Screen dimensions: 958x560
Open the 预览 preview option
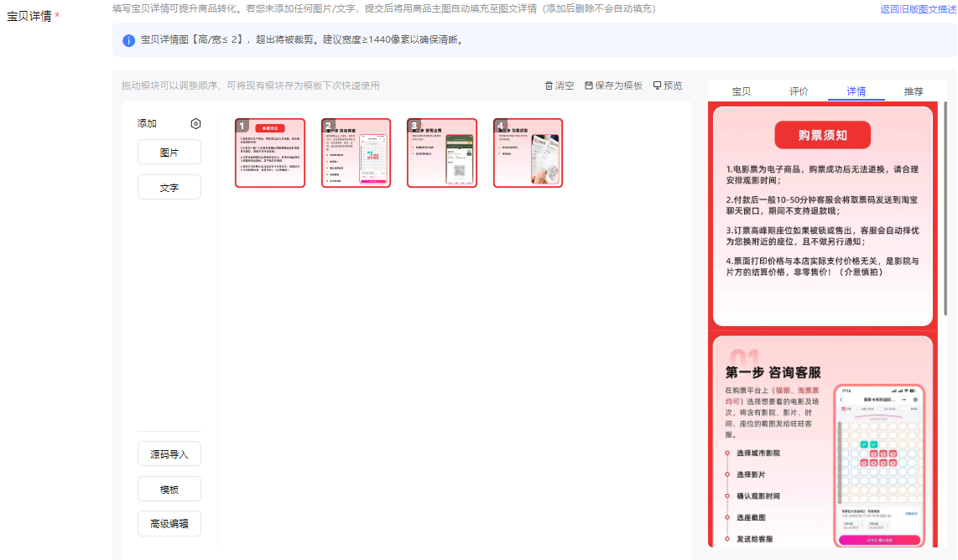click(x=668, y=86)
